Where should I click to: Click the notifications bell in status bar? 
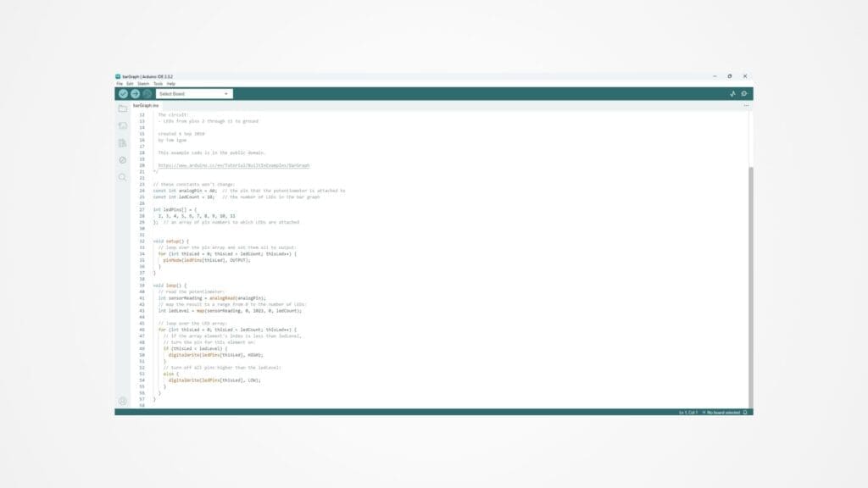pyautogui.click(x=745, y=413)
